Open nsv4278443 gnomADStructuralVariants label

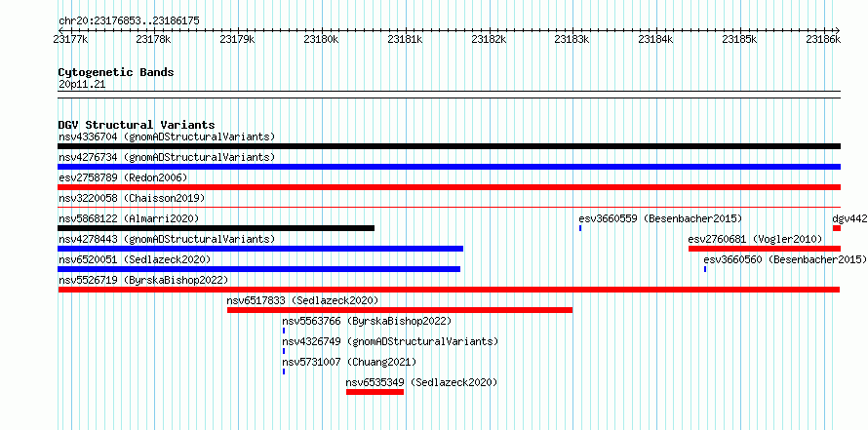(x=167, y=239)
